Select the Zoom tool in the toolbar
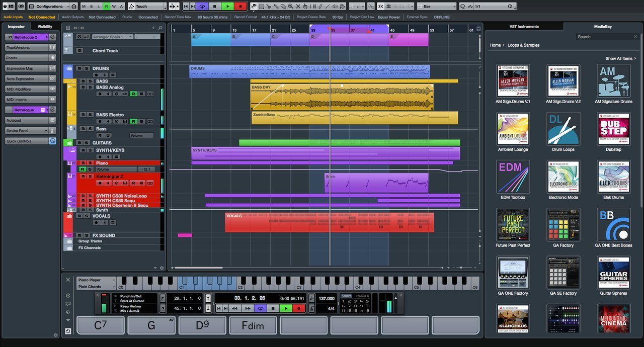644x347 pixels. [291, 7]
